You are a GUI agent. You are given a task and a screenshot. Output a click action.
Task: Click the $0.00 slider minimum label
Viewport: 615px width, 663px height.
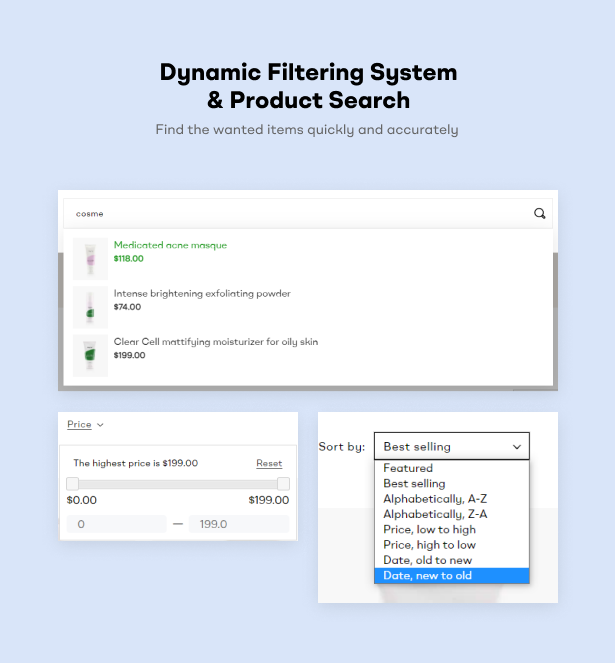82,500
